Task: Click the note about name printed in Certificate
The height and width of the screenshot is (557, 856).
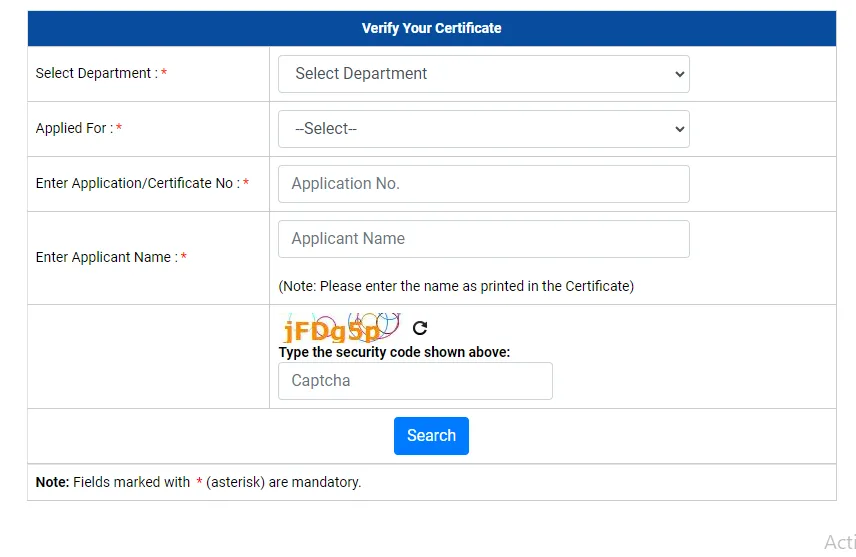Action: tap(456, 286)
